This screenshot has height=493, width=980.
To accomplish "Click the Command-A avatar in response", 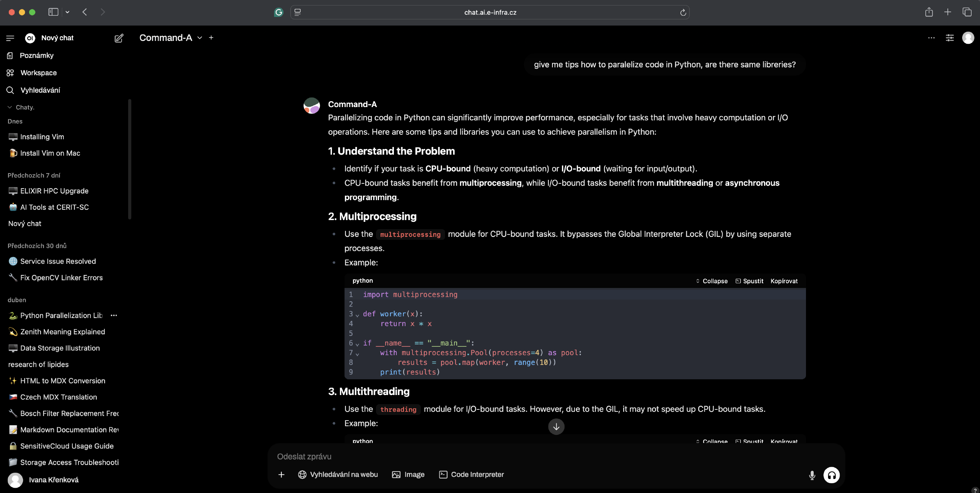I will 312,106.
